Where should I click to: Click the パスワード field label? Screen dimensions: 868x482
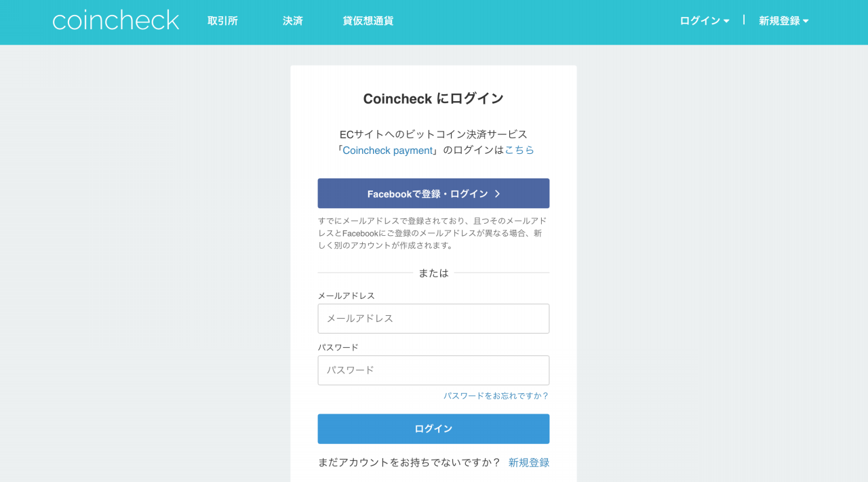338,347
